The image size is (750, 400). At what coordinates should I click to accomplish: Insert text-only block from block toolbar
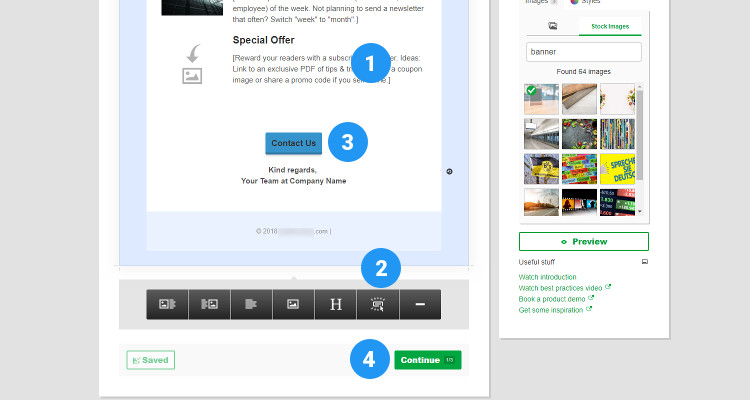click(252, 304)
